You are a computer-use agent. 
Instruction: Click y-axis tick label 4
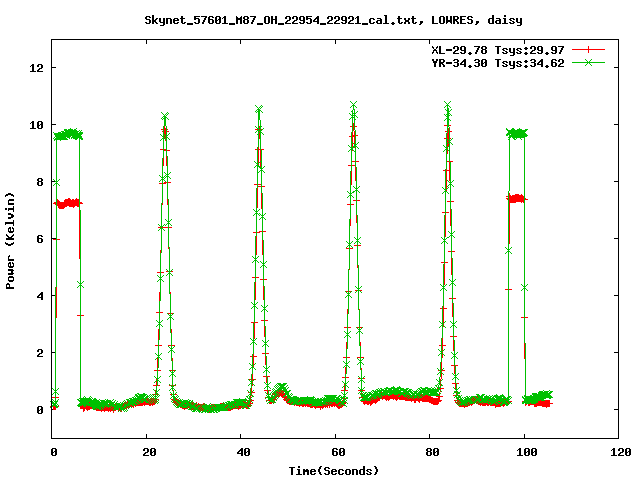point(40,296)
